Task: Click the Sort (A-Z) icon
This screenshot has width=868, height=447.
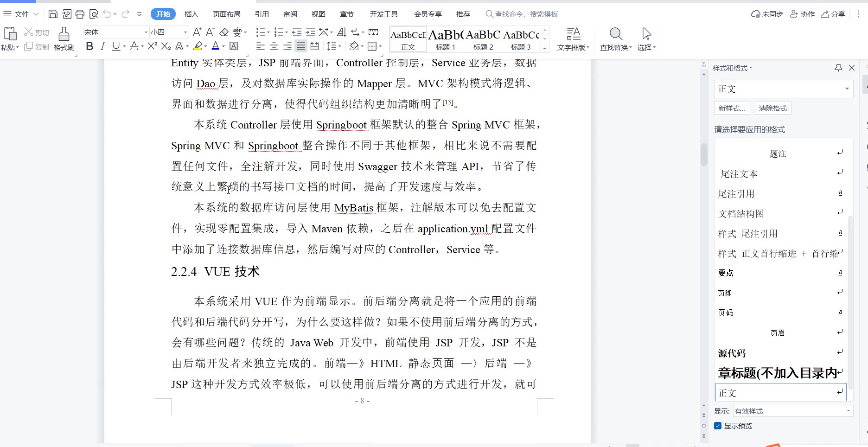Action: point(342,32)
